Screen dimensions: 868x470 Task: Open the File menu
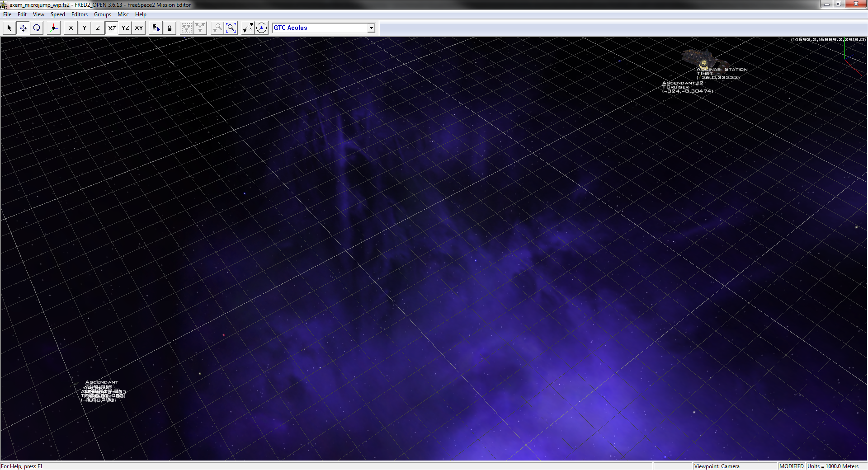7,14
